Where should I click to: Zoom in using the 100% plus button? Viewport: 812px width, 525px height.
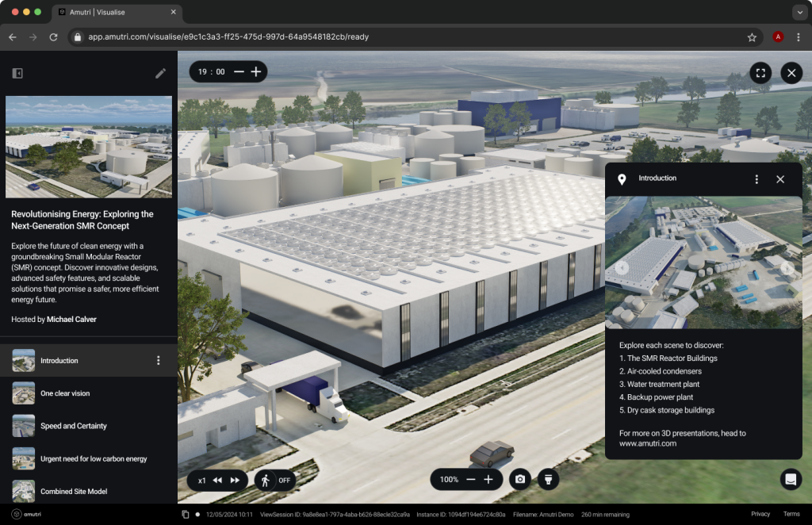coord(488,479)
